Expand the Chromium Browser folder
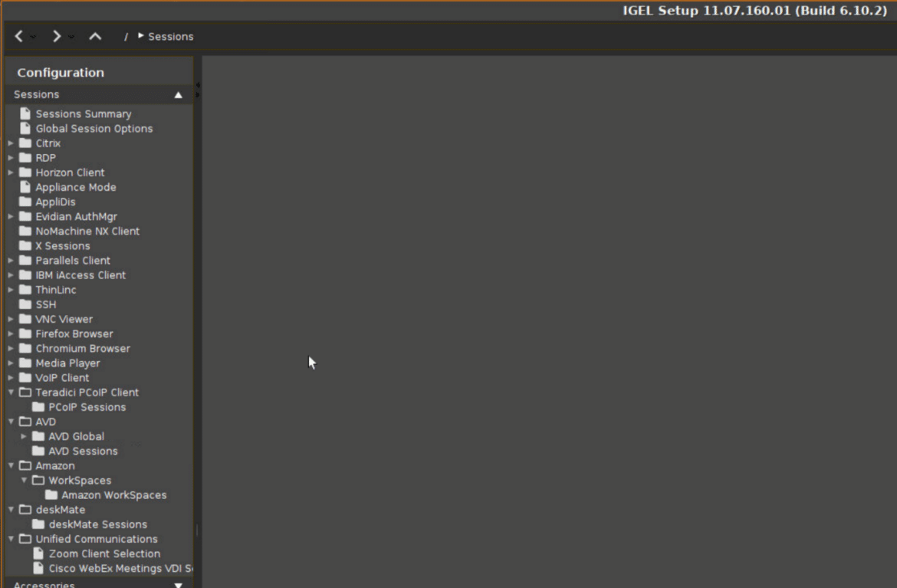The width and height of the screenshot is (897, 588). point(11,348)
